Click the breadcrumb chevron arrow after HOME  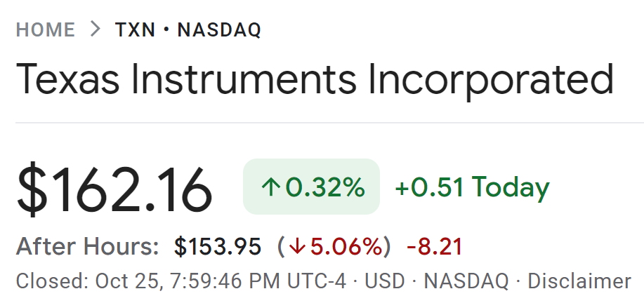pyautogui.click(x=96, y=29)
